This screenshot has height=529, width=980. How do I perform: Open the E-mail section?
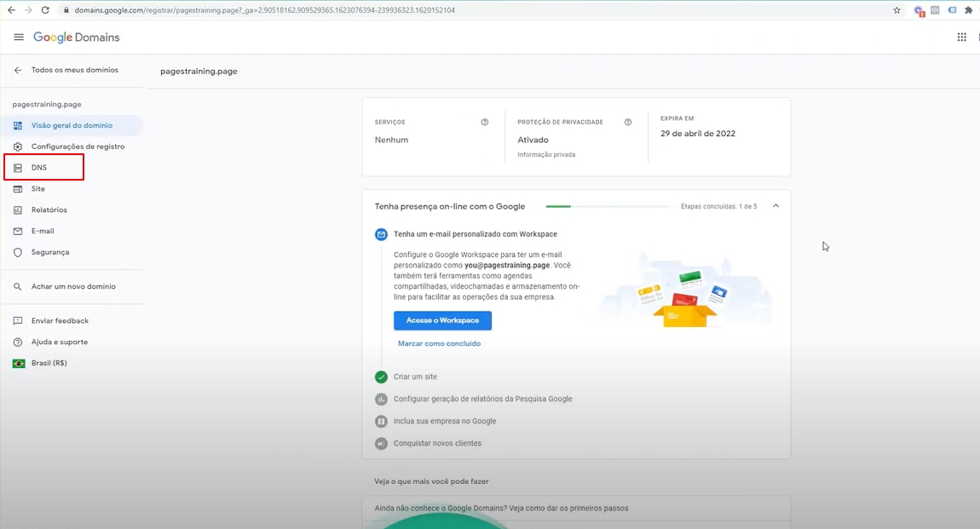pyautogui.click(x=43, y=231)
